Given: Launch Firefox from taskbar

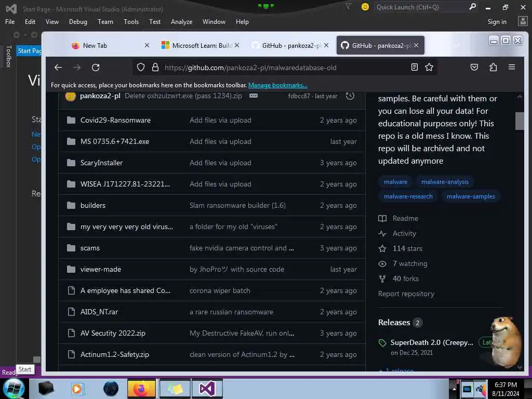Looking at the screenshot, I should tap(141, 389).
